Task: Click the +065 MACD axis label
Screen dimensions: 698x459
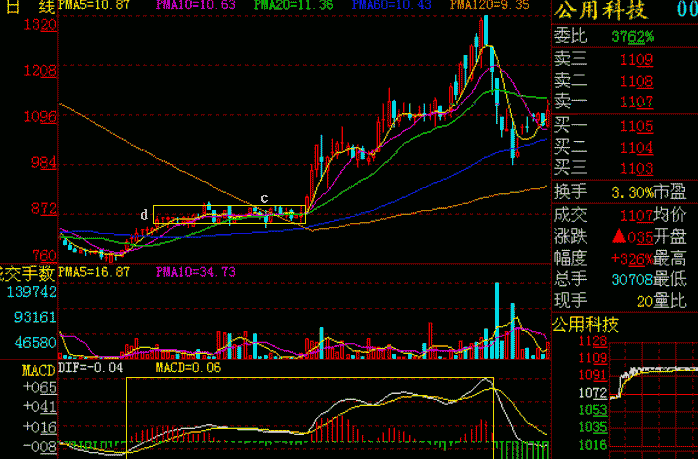Action: [x=40, y=387]
